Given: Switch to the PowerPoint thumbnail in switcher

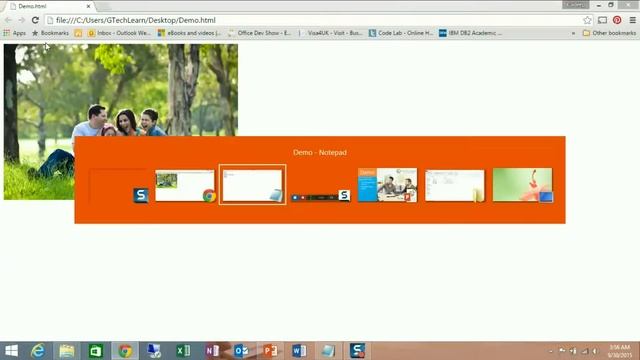Looking at the screenshot, I should pos(387,185).
